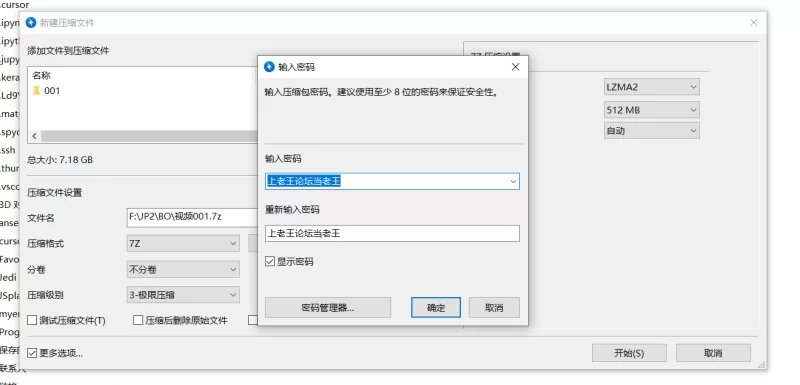The width and height of the screenshot is (800, 385).
Task: Enable 压缩后删除原始文件 checkbox
Action: [138, 320]
